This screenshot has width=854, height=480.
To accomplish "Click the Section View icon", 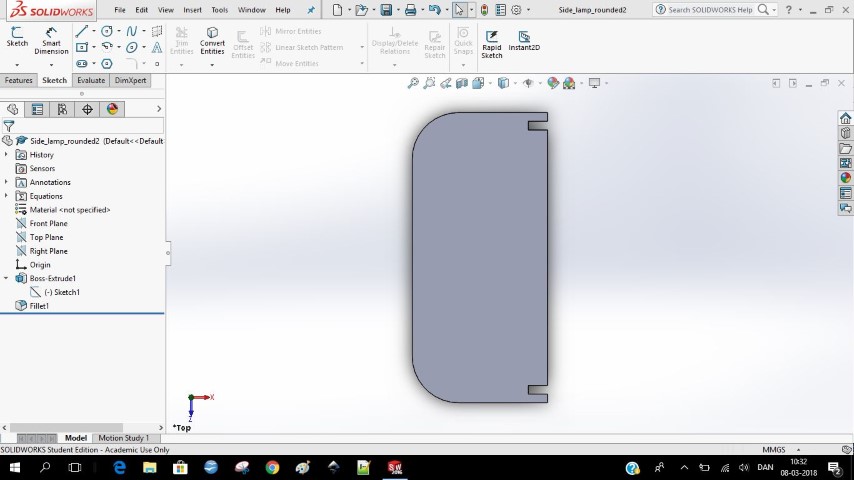I will [x=462, y=83].
